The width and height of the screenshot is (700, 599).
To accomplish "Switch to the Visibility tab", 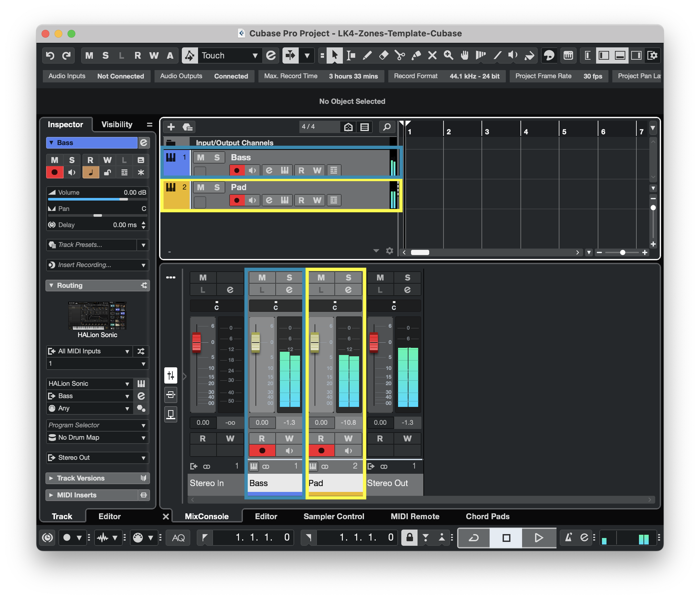I will tap(117, 125).
